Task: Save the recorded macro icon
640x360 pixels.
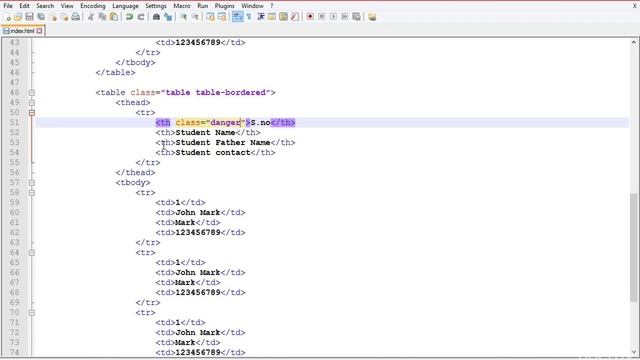Action: pos(356,17)
